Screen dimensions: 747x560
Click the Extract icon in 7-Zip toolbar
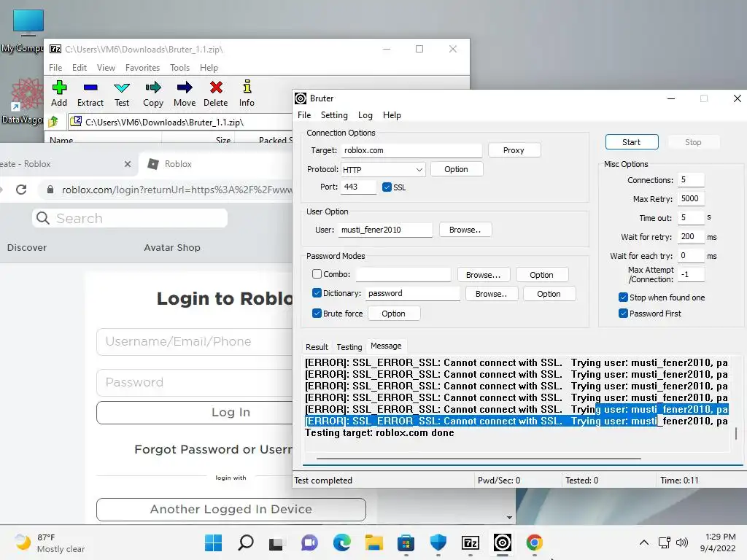90,87
